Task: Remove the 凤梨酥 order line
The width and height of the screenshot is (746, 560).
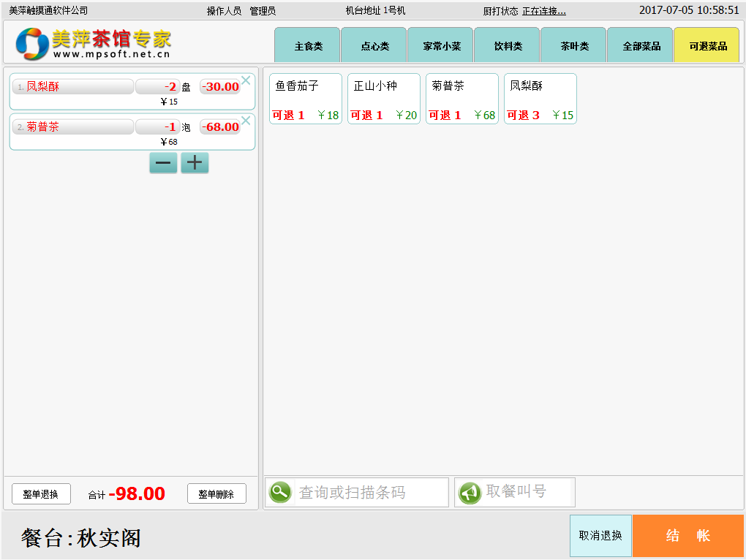Action: click(x=246, y=80)
